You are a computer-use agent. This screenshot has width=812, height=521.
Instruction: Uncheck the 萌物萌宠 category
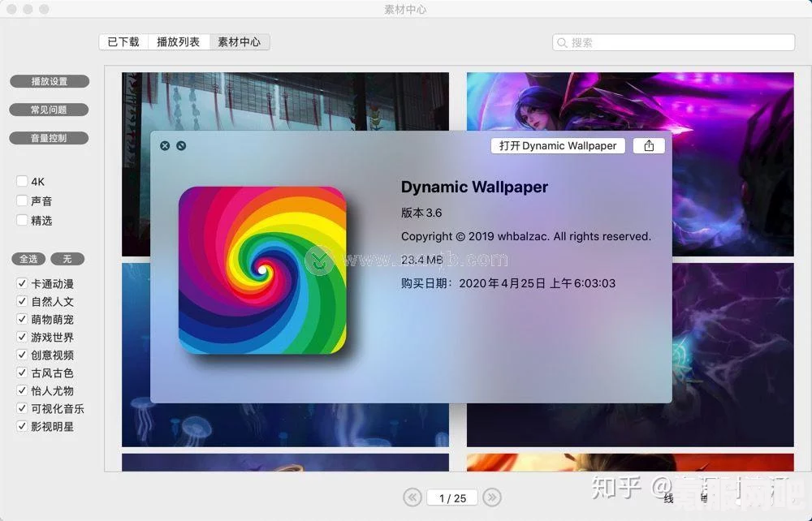pyautogui.click(x=22, y=319)
